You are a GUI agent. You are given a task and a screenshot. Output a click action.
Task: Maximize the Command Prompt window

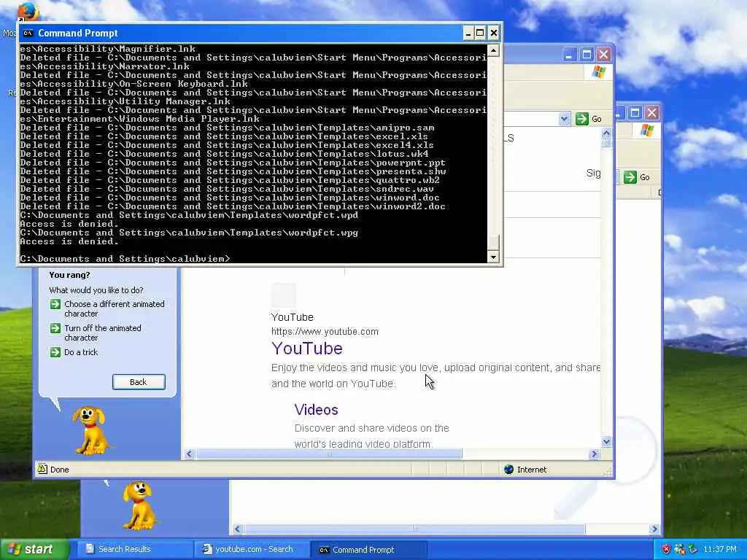coord(480,33)
